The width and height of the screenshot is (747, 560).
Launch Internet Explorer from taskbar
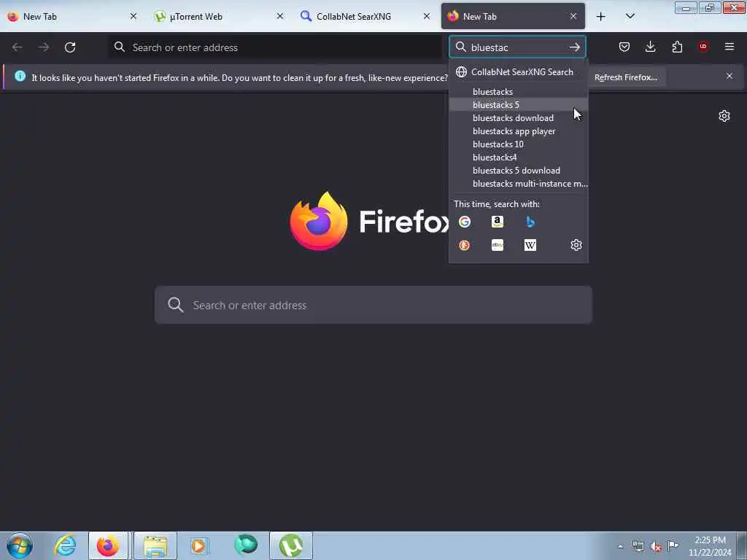click(x=65, y=545)
